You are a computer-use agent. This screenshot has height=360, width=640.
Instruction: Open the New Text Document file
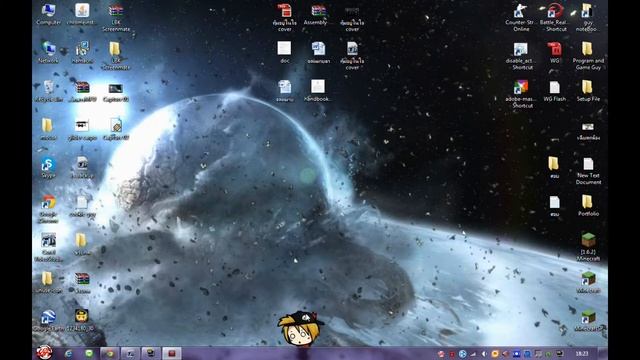pyautogui.click(x=588, y=171)
